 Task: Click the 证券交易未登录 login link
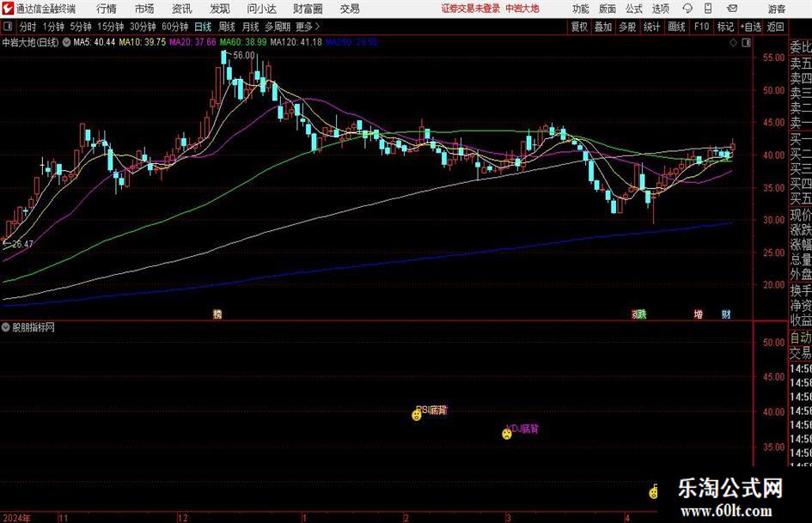point(471,9)
